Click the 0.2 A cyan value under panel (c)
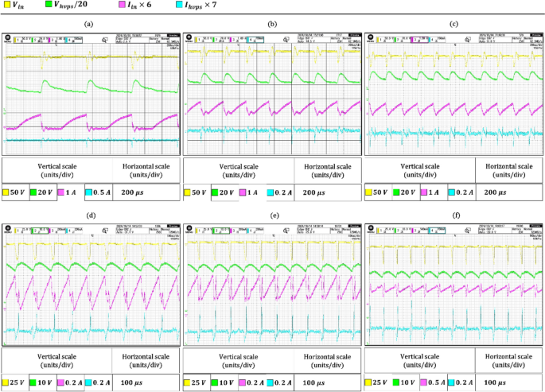Viewport: 545px width, 392px height. pyautogui.click(x=464, y=192)
